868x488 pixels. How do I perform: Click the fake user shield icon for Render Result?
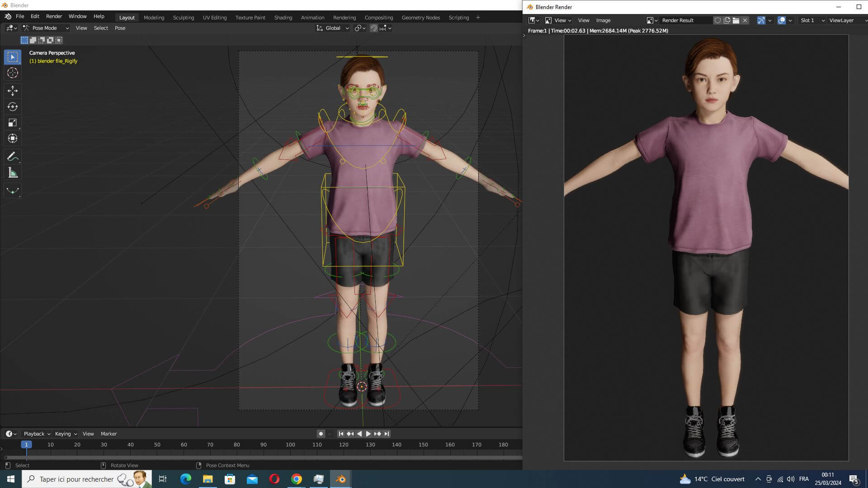pyautogui.click(x=717, y=20)
